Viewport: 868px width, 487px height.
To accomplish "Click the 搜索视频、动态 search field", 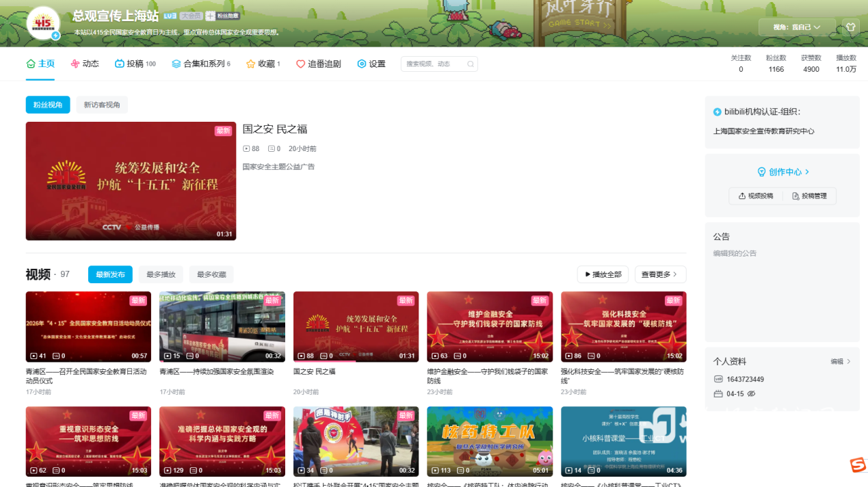I will coord(433,64).
